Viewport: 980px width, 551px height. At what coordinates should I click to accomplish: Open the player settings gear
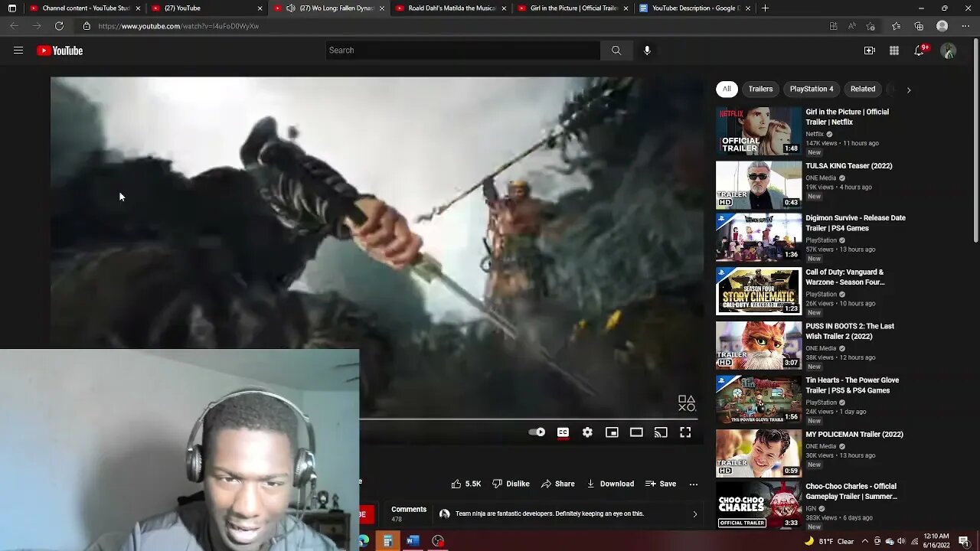[587, 432]
